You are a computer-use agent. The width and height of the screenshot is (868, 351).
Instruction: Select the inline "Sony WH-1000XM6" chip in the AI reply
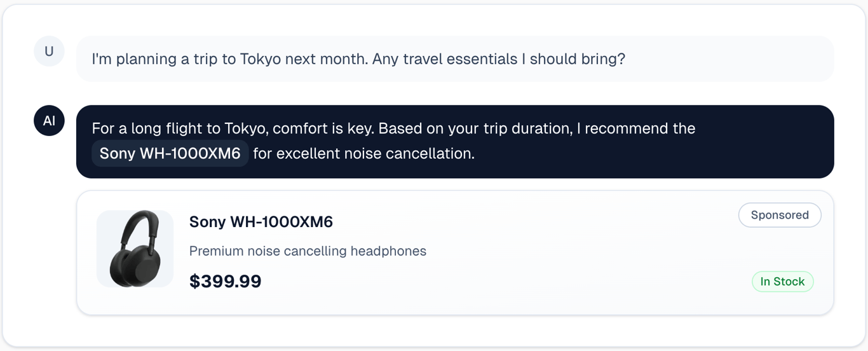(170, 154)
